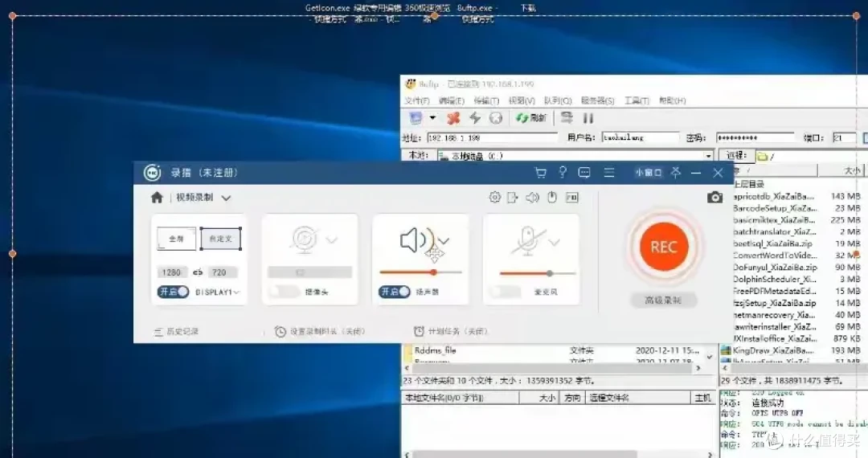Screen dimensions: 868x458
Task: Open 设置录制时长 record length setting
Action: click(320, 331)
